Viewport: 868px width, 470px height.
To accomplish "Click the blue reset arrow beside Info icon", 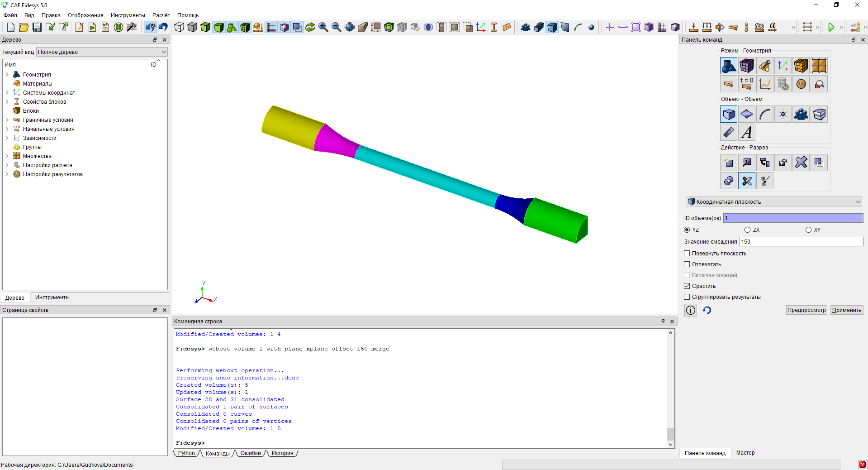I will [x=707, y=310].
